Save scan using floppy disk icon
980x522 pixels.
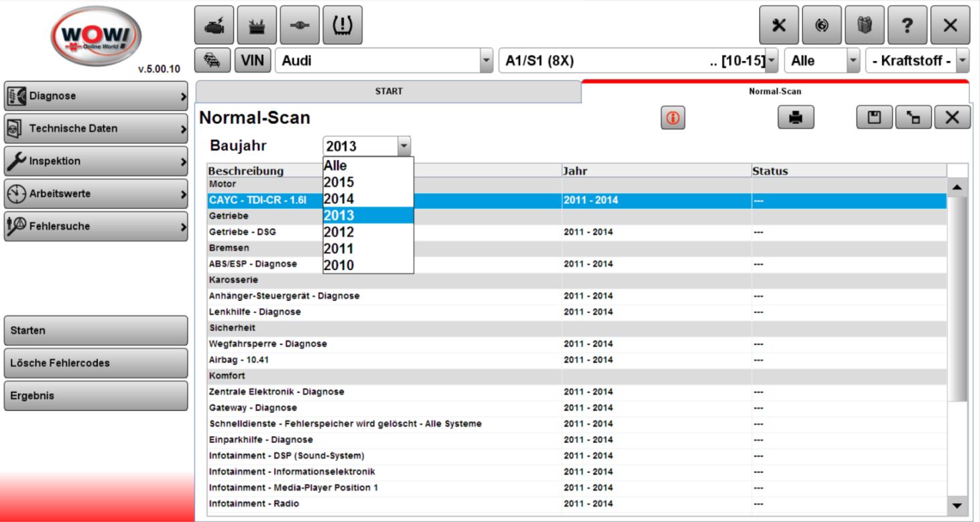tap(874, 117)
